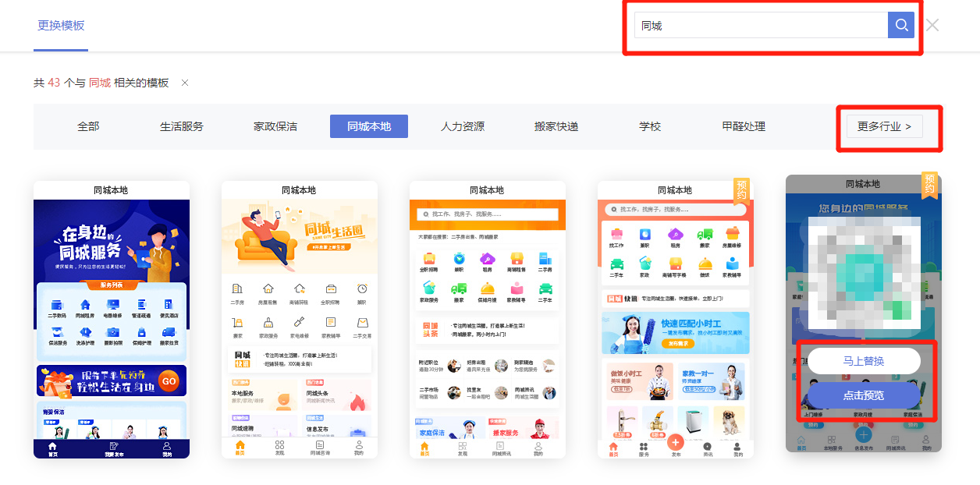This screenshot has width=980, height=485.
Task: Click in the 同城 search input field
Action: [x=761, y=25]
